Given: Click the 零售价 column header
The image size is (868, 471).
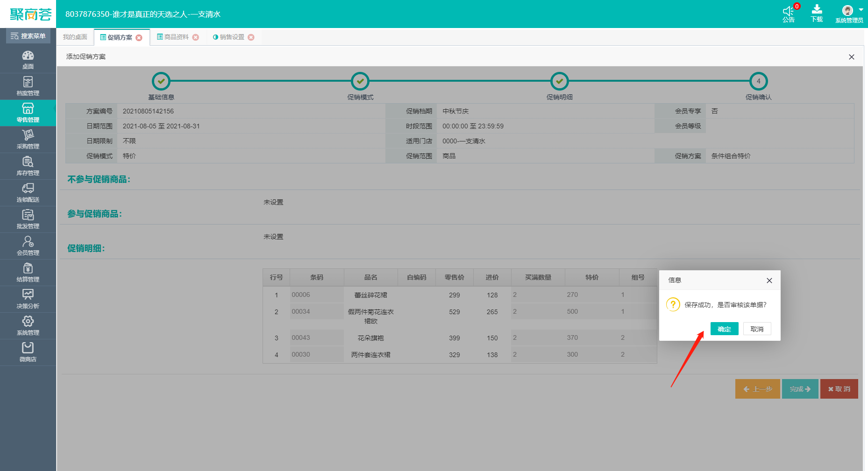Looking at the screenshot, I should pyautogui.click(x=454, y=277).
